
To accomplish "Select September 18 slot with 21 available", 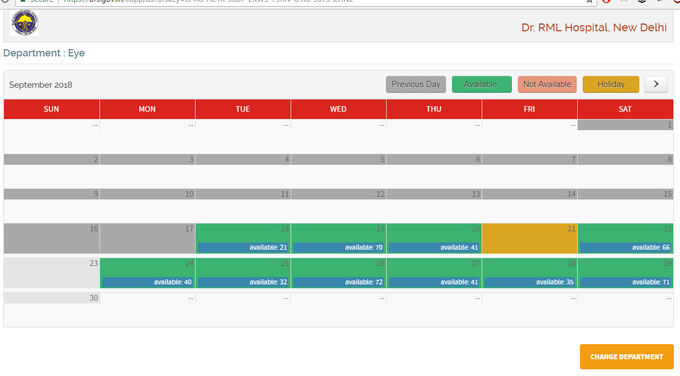I will 243,248.
